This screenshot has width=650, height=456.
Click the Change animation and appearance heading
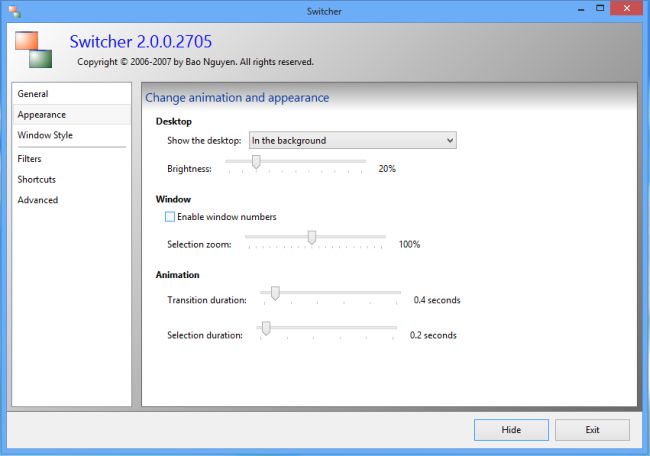click(x=237, y=98)
